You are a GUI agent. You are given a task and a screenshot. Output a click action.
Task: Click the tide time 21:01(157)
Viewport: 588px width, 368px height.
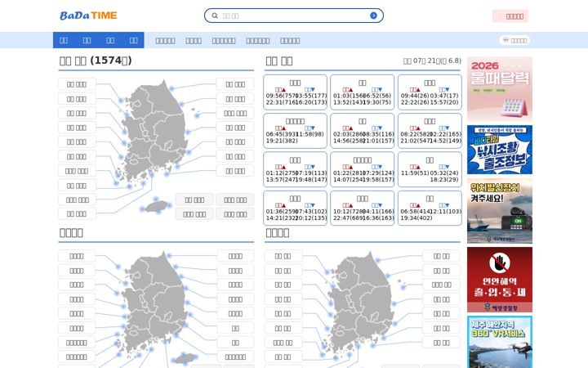click(x=379, y=141)
